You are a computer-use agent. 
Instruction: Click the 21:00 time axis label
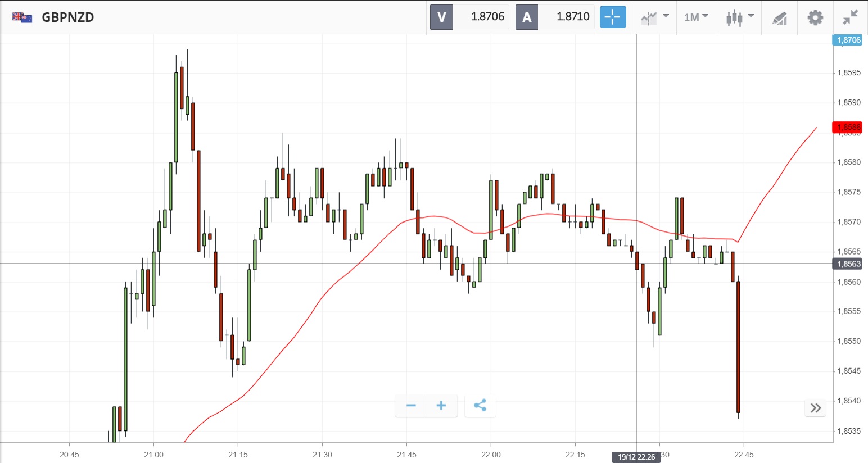click(x=153, y=455)
